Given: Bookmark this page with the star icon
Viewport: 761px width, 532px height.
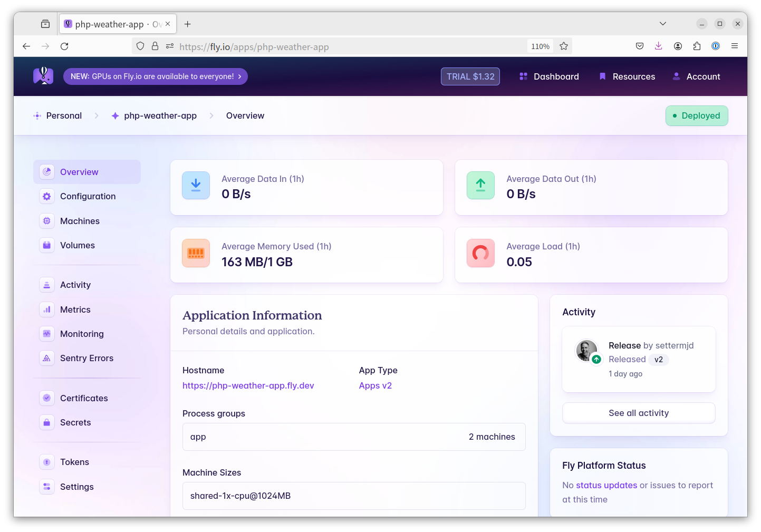Looking at the screenshot, I should pos(564,46).
